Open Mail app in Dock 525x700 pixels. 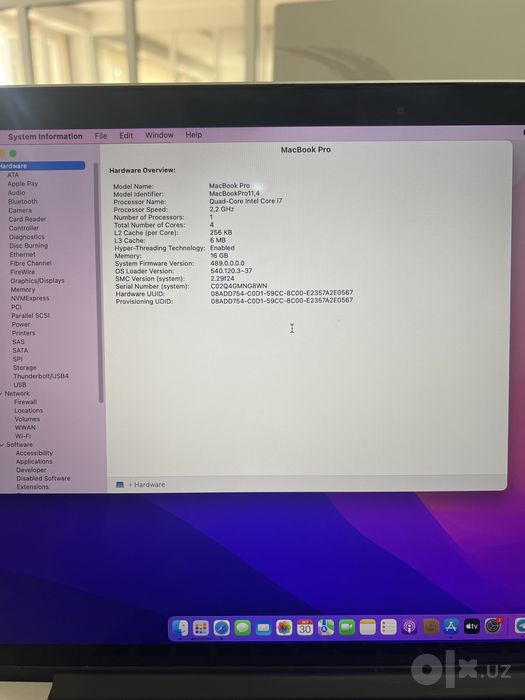tap(263, 628)
